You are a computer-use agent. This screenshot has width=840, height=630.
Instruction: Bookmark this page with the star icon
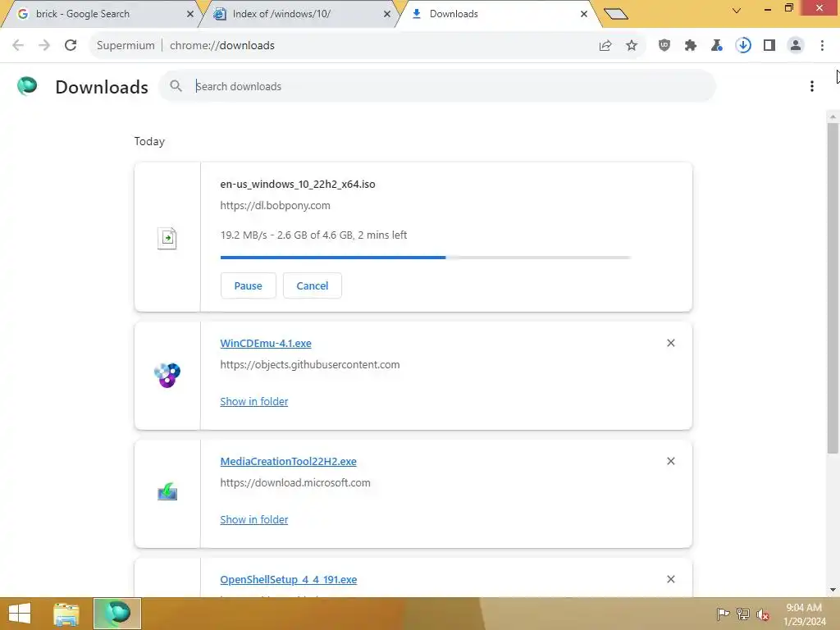tap(632, 46)
